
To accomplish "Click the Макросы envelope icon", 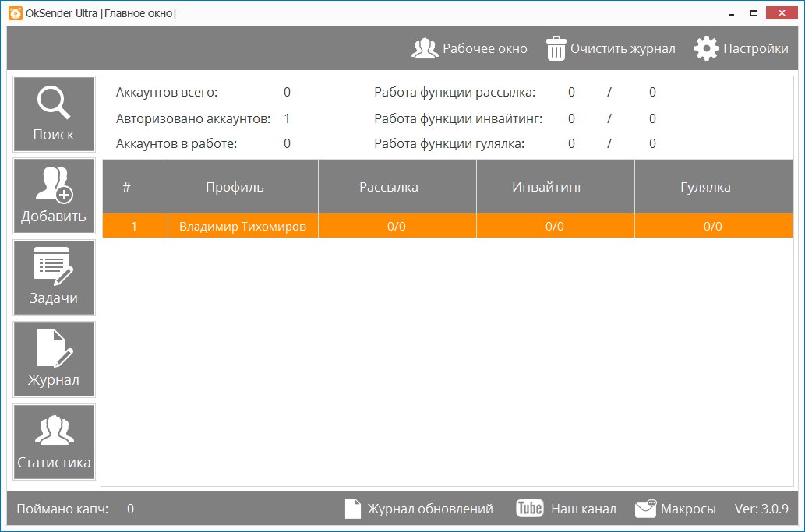I will (x=646, y=509).
